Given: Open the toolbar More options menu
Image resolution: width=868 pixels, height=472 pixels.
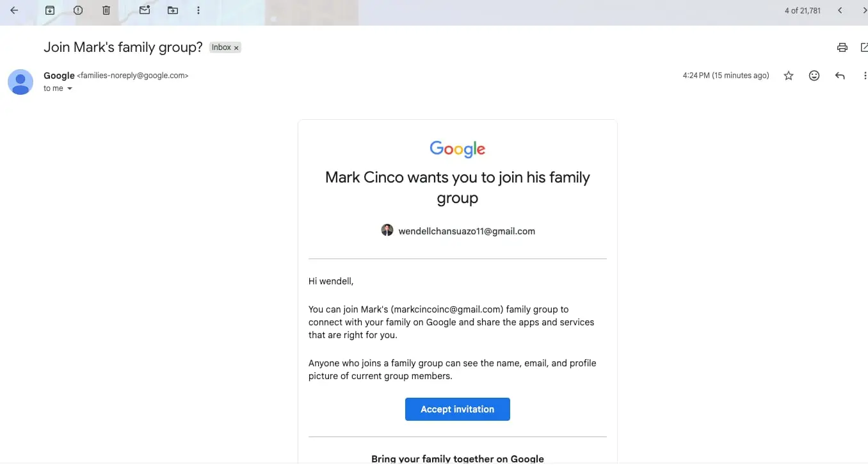Looking at the screenshot, I should (x=198, y=10).
